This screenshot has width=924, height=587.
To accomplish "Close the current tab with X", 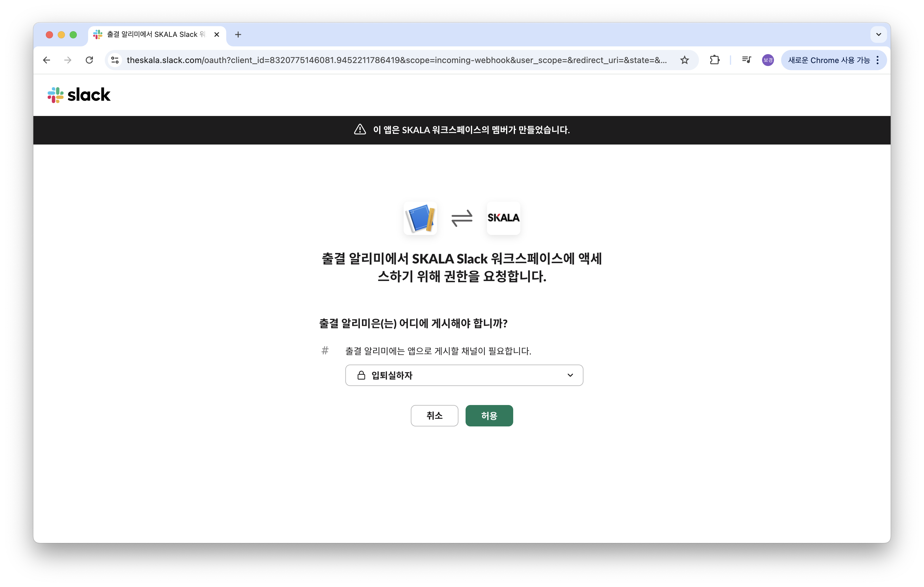I will click(216, 34).
